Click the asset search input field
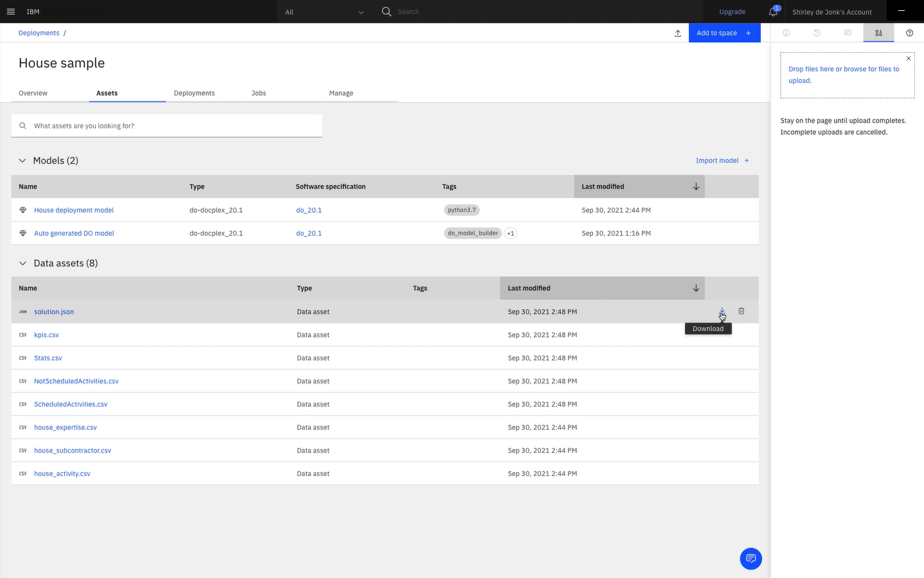Screen dimensions: 924x578 click(x=166, y=125)
